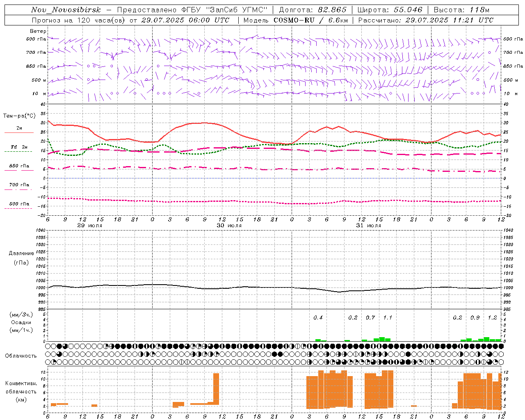Click the '30 июля' date label

[x=229, y=226]
